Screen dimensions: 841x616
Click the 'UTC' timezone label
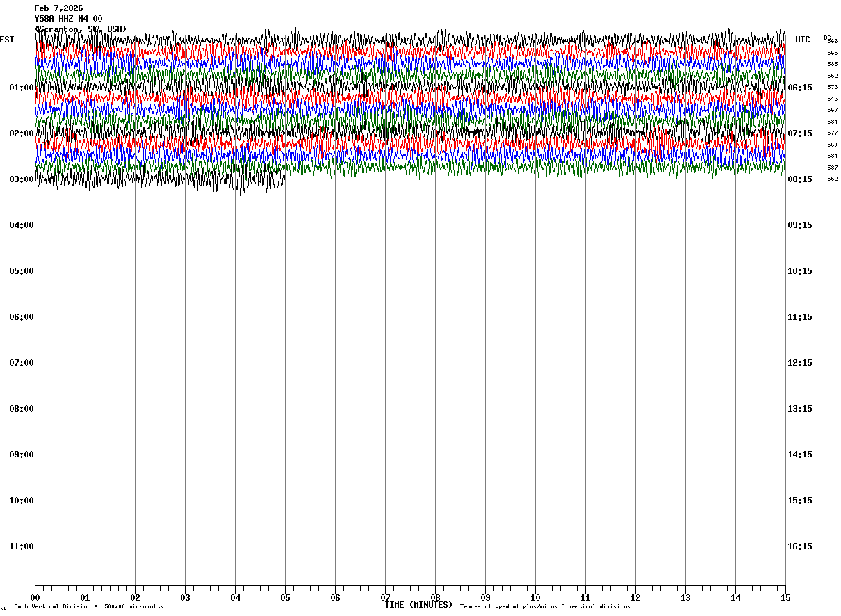pyautogui.click(x=803, y=40)
